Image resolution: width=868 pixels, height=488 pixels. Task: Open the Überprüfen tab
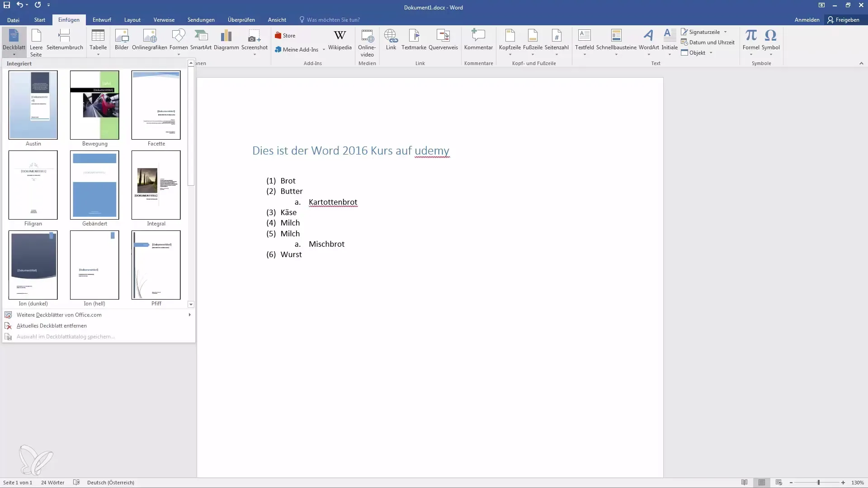(241, 20)
